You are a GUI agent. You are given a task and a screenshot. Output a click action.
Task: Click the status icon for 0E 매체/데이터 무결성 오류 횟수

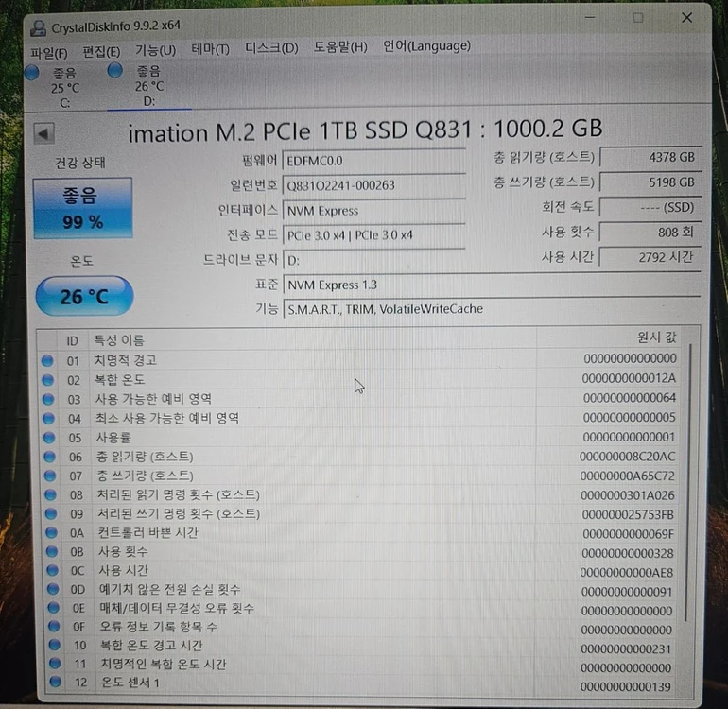tap(53, 608)
